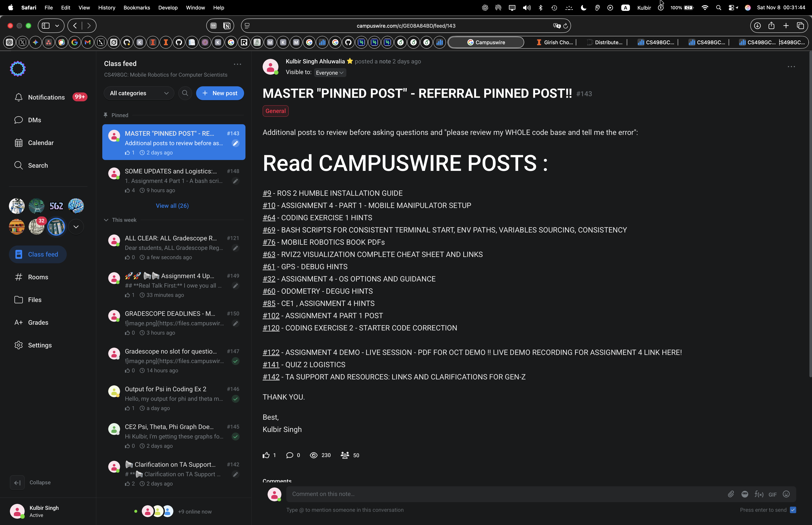Open linked post #9 ROS 2 guide
This screenshot has height=525, width=812.
[267, 193]
